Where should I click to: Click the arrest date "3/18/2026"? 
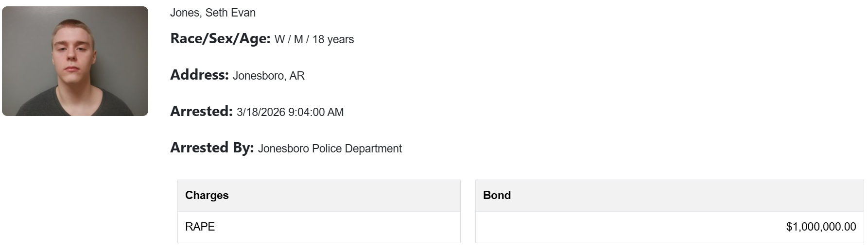tap(260, 112)
